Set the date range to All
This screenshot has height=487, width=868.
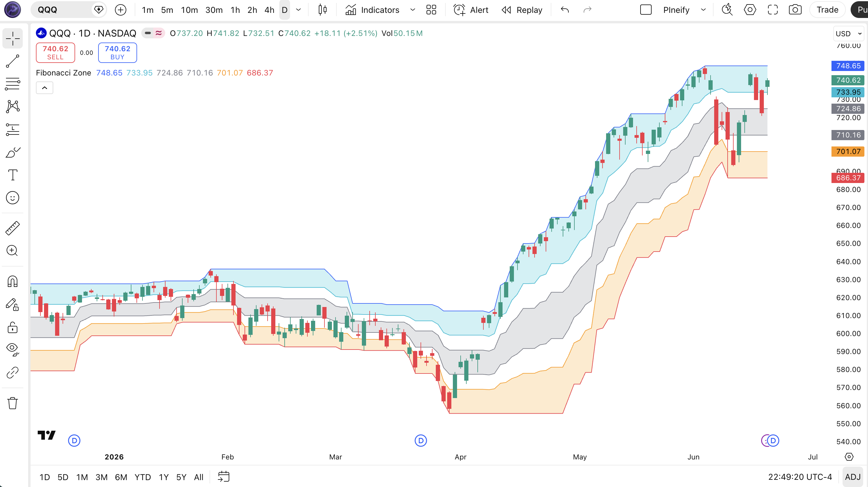(199, 477)
